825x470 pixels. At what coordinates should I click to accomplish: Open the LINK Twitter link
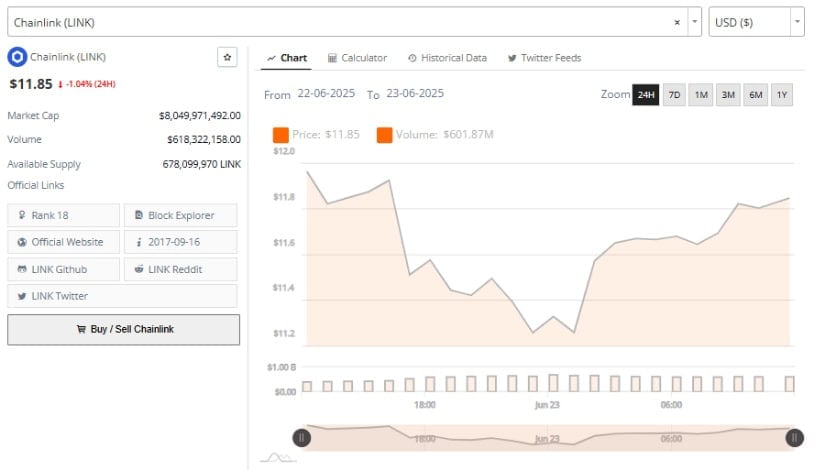(x=122, y=296)
